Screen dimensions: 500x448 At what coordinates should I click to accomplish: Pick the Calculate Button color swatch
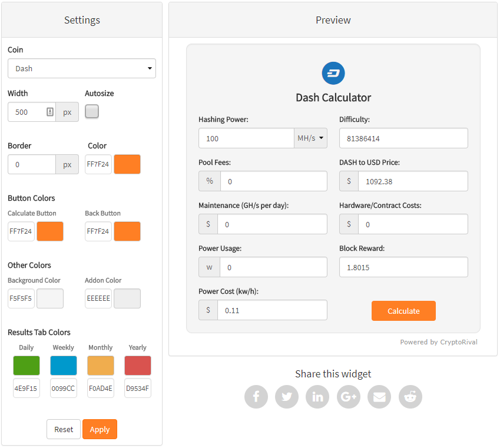pyautogui.click(x=50, y=231)
